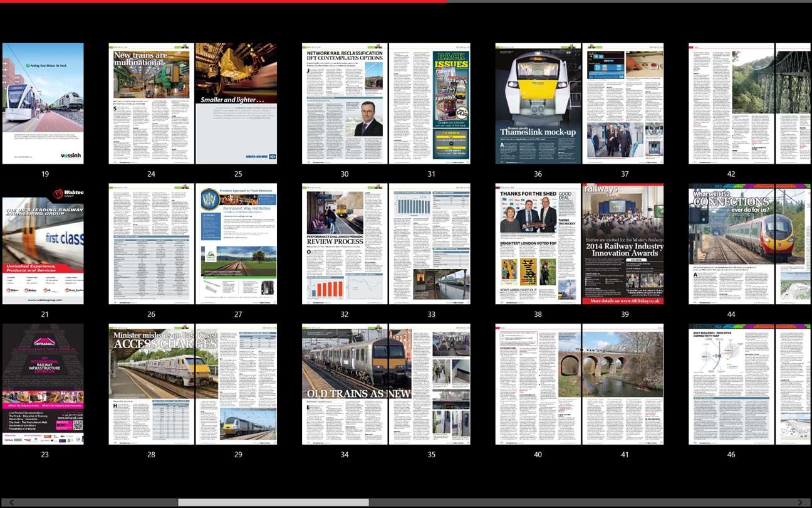Click page number label 41
Screen dimensions: 812x508
click(625, 455)
